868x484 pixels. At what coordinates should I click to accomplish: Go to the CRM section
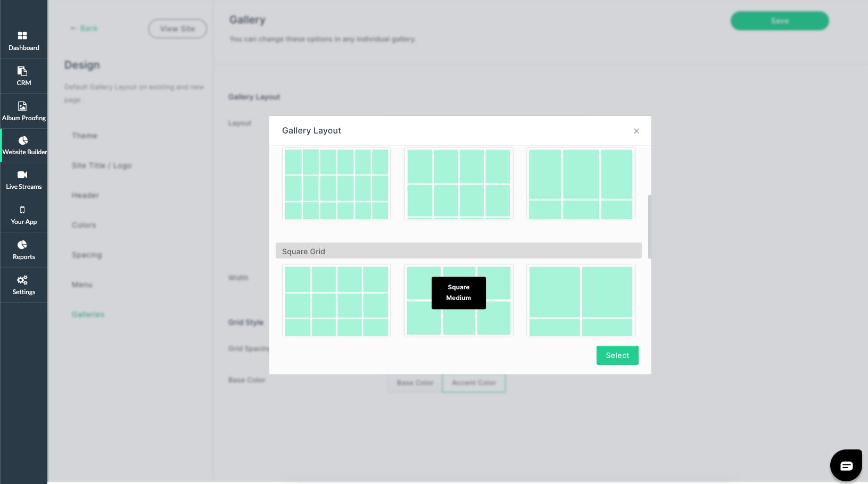pyautogui.click(x=23, y=76)
